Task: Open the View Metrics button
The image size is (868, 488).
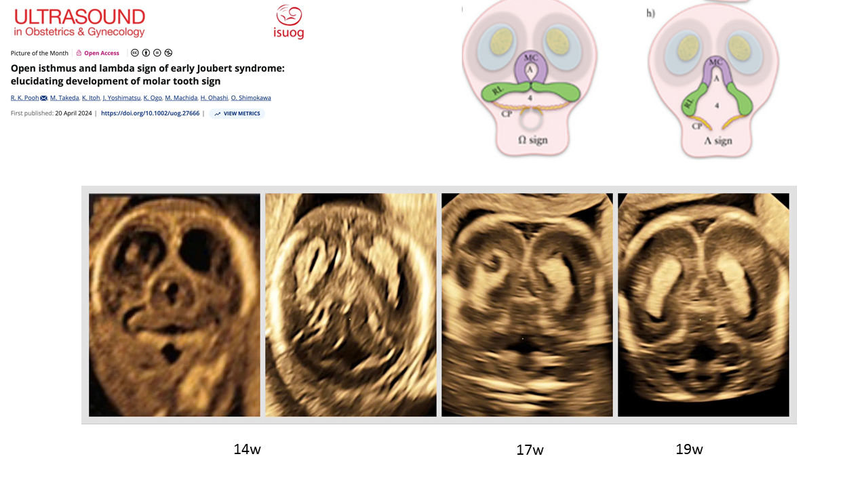Action: (237, 113)
